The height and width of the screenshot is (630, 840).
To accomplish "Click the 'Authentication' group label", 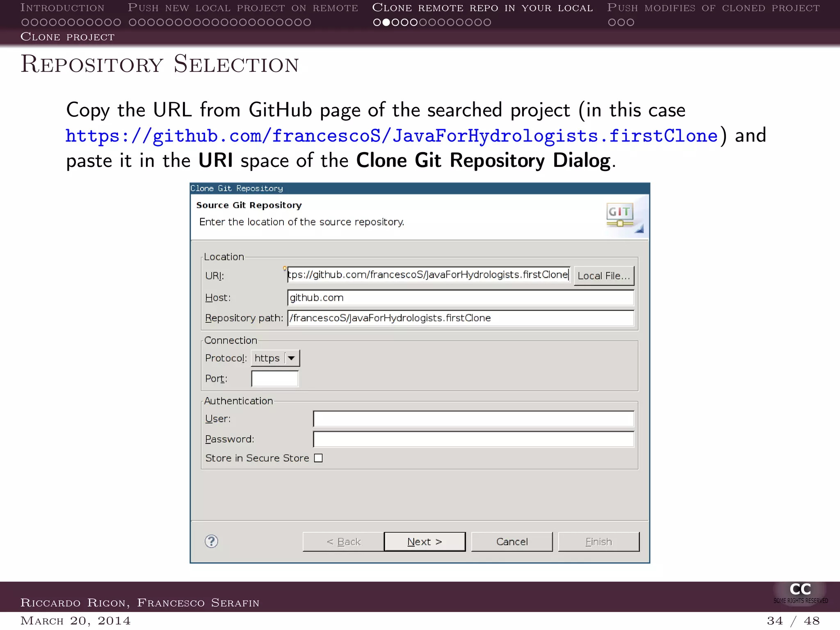I will pos(238,401).
